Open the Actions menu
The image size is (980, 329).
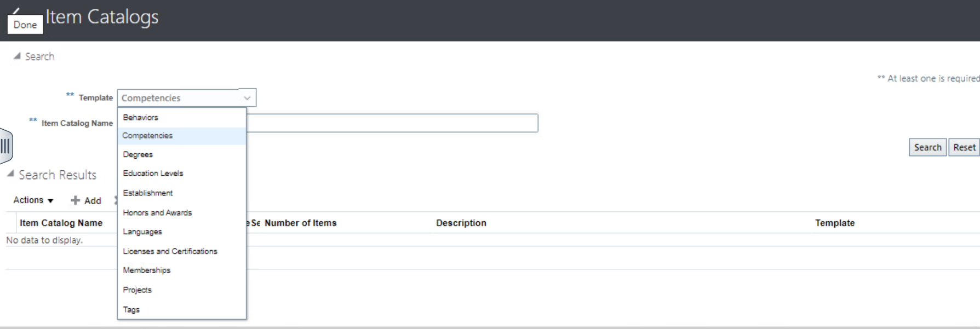(x=33, y=200)
